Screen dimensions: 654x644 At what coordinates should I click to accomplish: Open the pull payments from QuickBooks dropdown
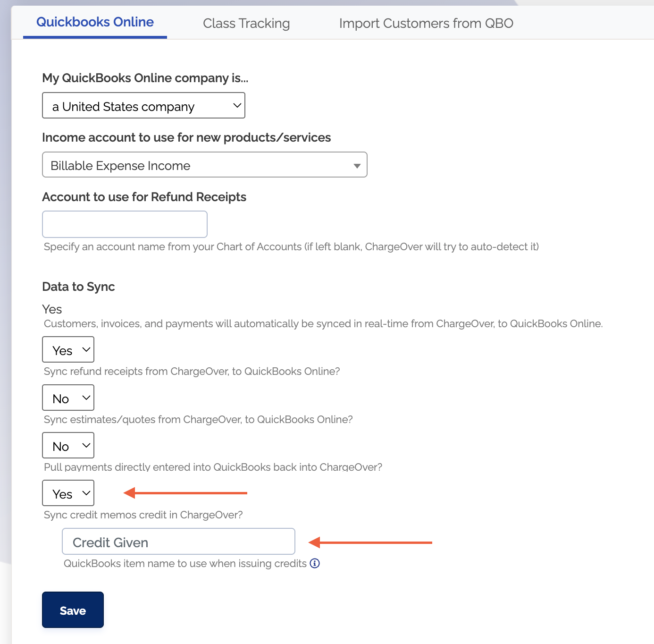68,446
